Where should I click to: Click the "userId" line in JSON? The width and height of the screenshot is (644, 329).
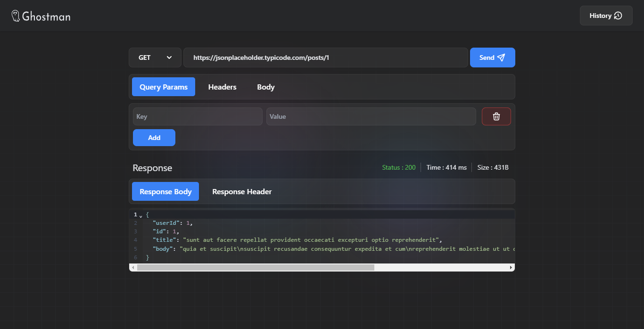tap(173, 223)
